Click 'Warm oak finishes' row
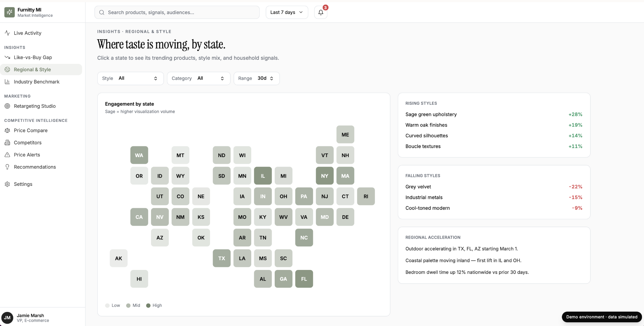Screen dimensions: 644x326 click(494, 125)
